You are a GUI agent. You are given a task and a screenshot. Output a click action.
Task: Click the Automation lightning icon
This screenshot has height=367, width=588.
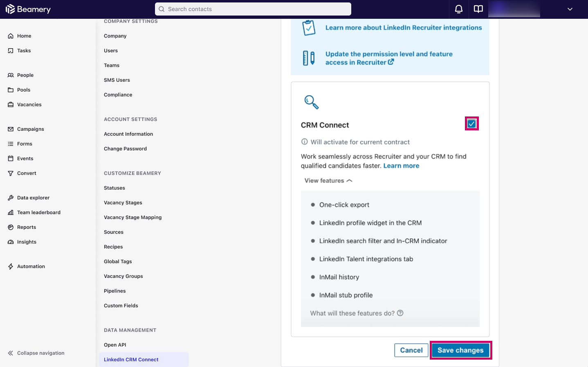[11, 266]
